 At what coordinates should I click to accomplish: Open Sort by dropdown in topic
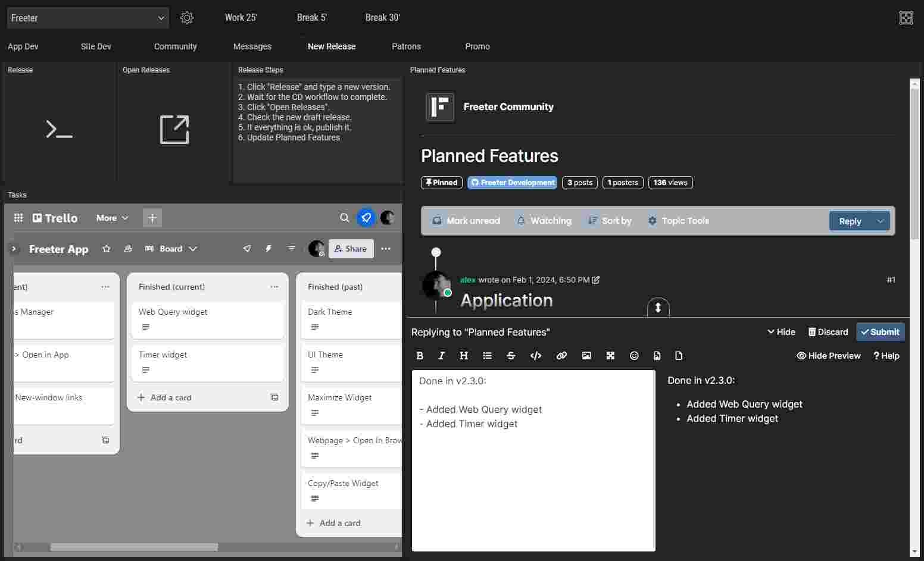coord(610,221)
